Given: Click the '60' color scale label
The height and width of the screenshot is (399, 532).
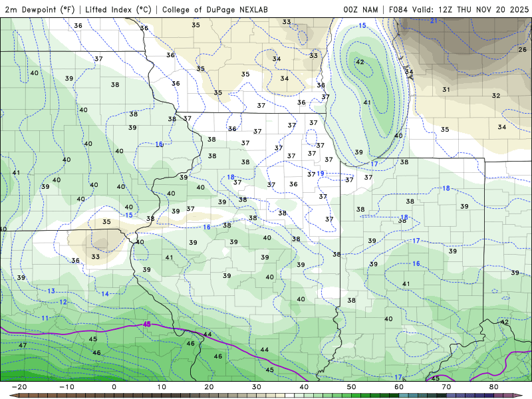Looking at the screenshot, I should click(x=399, y=387).
